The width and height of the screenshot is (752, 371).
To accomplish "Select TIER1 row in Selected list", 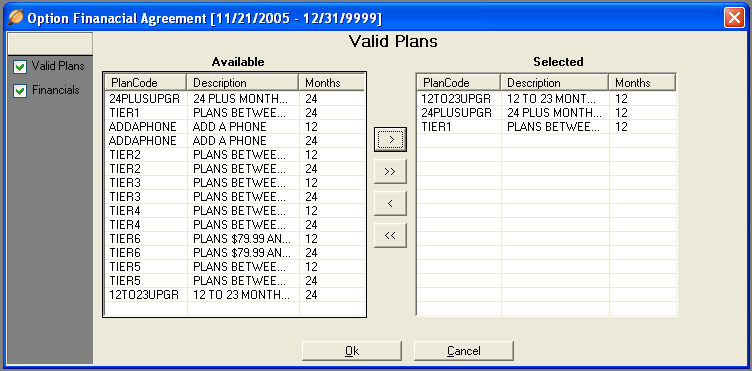I will 547,127.
